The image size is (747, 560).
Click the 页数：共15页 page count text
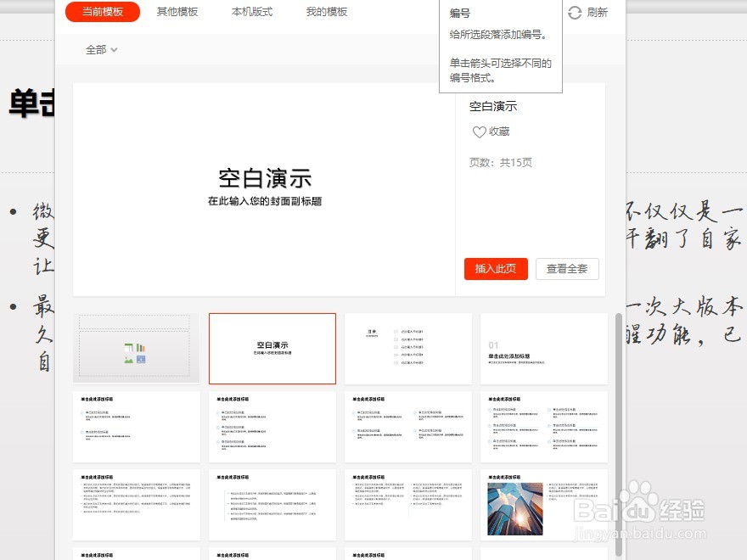[x=500, y=163]
